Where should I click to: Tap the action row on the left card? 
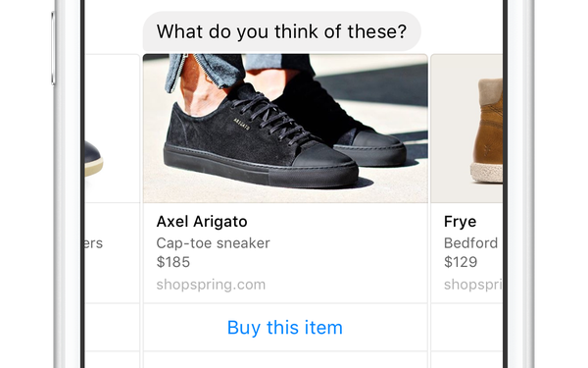pyautogui.click(x=113, y=328)
